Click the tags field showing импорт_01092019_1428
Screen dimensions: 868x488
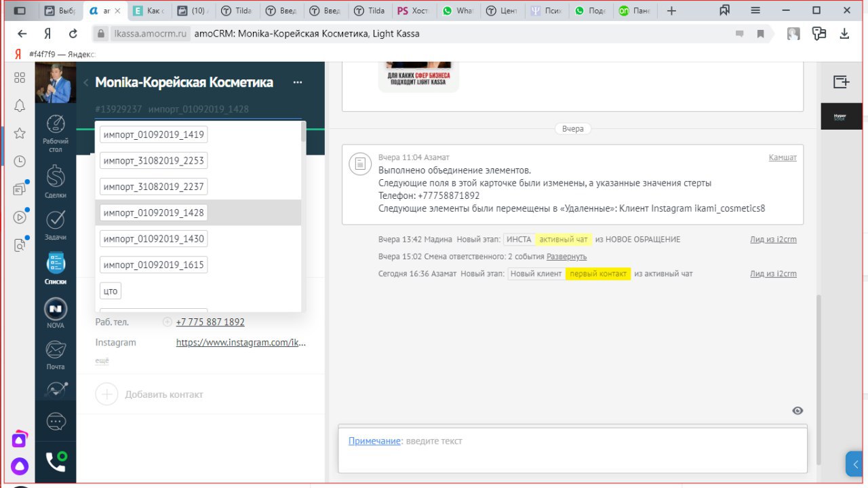point(199,109)
